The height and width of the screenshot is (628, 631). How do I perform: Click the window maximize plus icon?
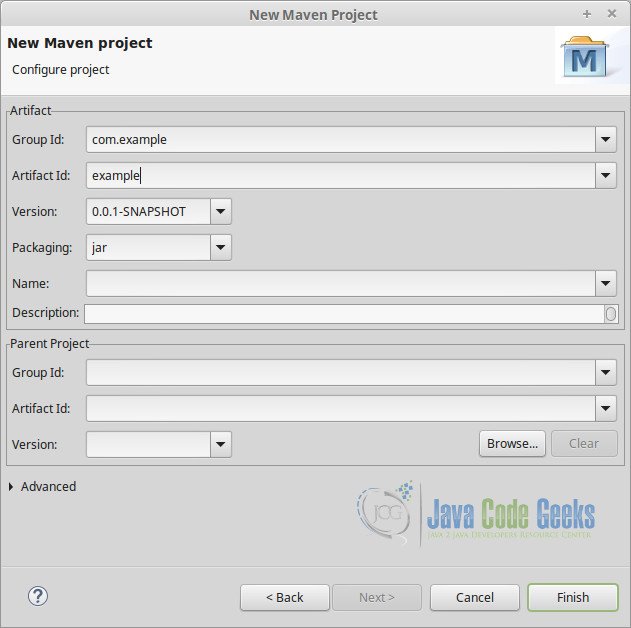[587, 13]
